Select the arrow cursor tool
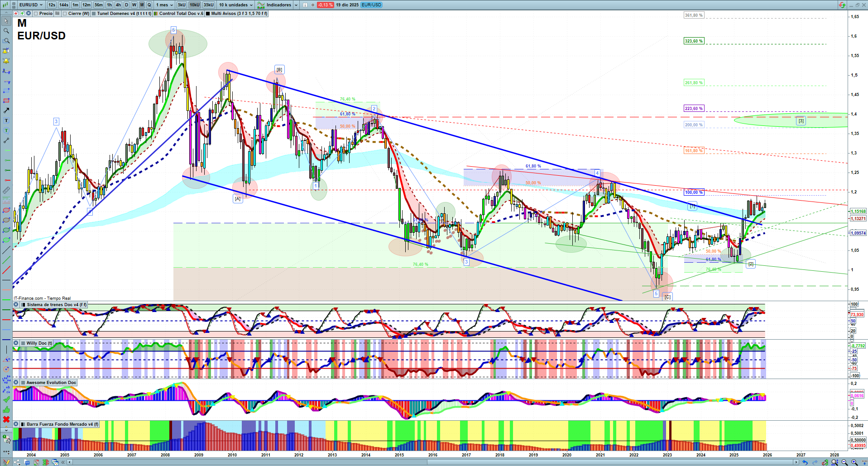Screen dimensions: 868x466 6,21
